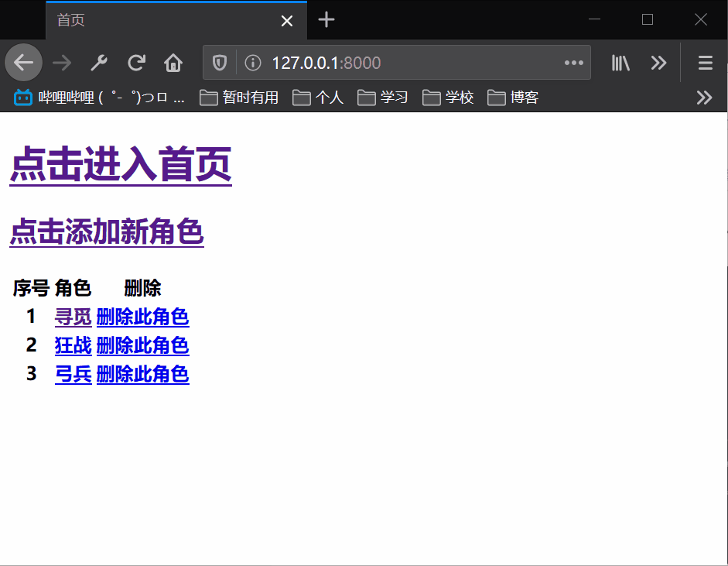
Task: Open the site information icon in address bar
Action: click(x=251, y=63)
